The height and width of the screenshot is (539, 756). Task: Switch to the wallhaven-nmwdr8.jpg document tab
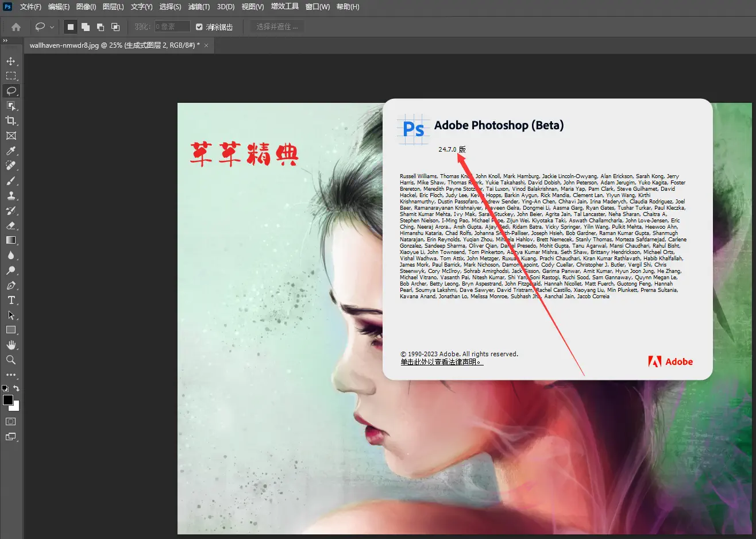point(114,45)
